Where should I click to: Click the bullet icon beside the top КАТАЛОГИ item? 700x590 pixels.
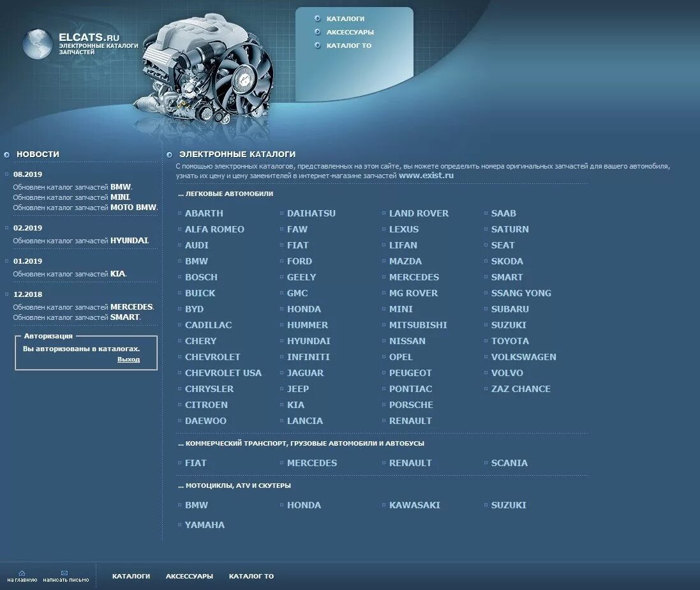pos(317,19)
